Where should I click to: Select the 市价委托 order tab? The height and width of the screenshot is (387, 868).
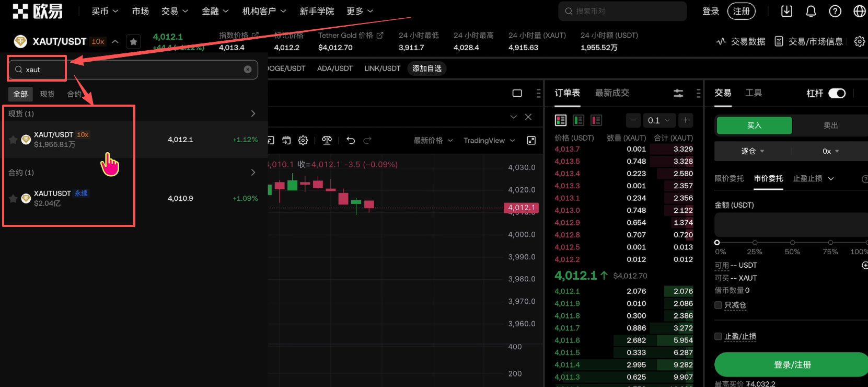click(x=768, y=179)
